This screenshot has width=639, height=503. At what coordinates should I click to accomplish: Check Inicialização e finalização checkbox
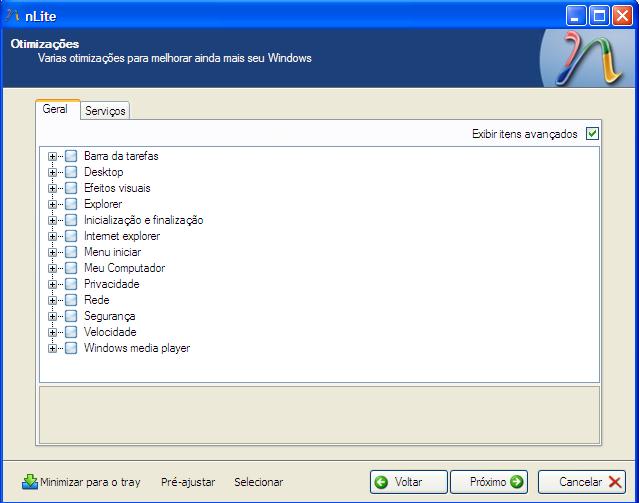(71, 220)
